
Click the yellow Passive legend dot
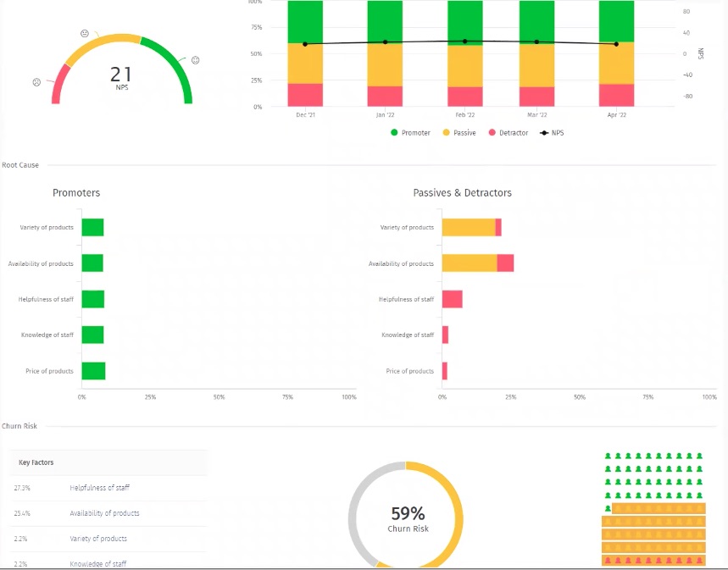(x=447, y=132)
